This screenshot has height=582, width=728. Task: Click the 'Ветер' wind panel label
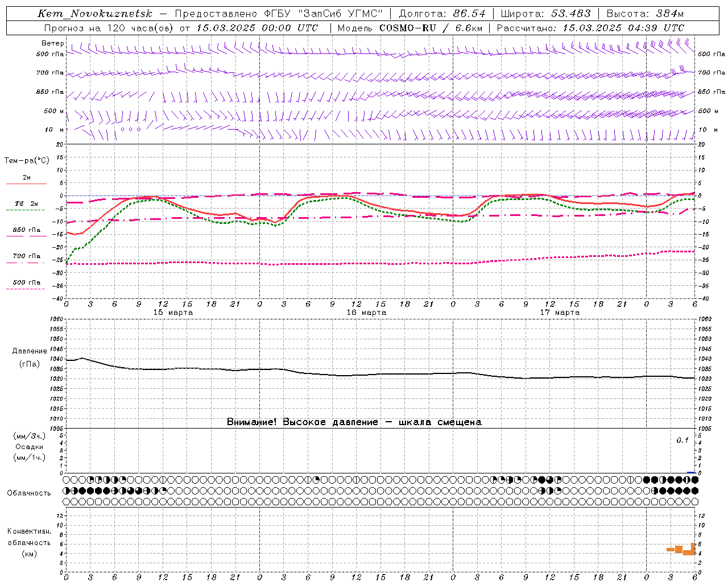coord(53,43)
